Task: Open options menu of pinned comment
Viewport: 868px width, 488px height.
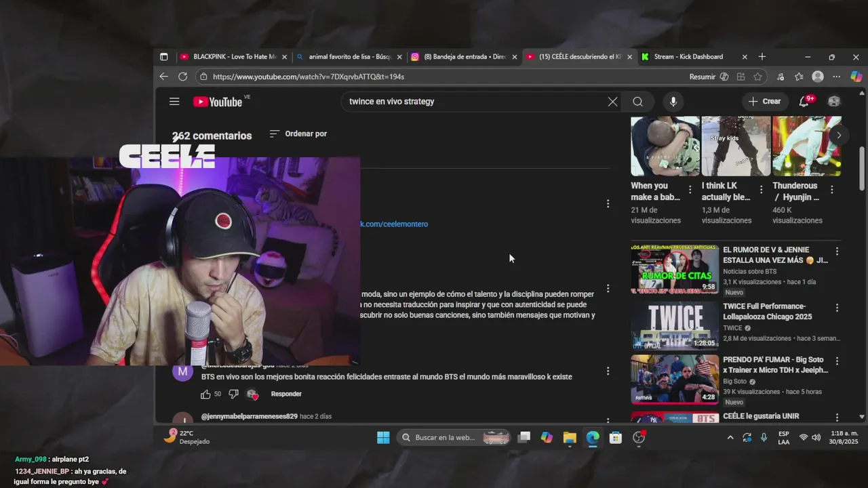Action: [x=608, y=203]
